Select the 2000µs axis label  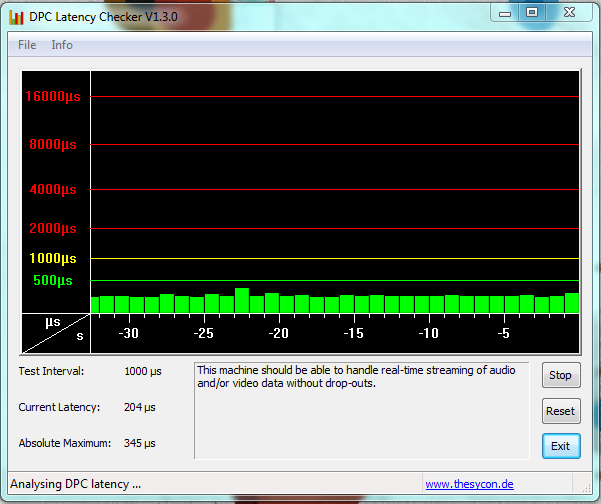(x=53, y=228)
